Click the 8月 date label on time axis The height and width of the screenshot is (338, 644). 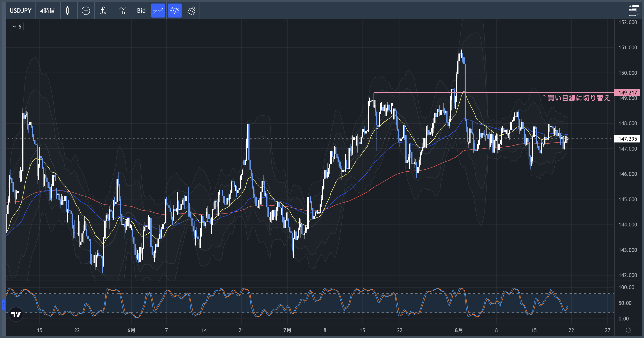point(459,330)
